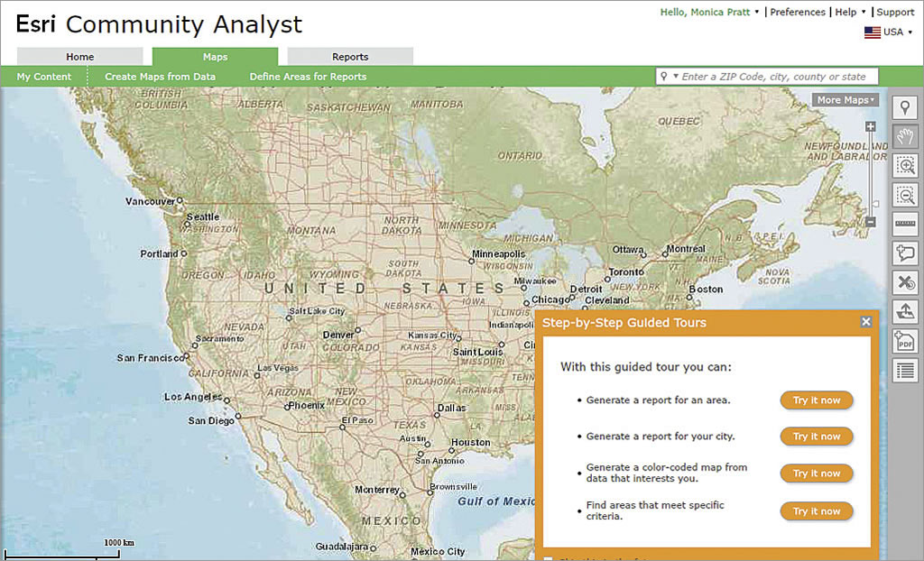Select the ruler measure tool
924x561 pixels.
[905, 224]
